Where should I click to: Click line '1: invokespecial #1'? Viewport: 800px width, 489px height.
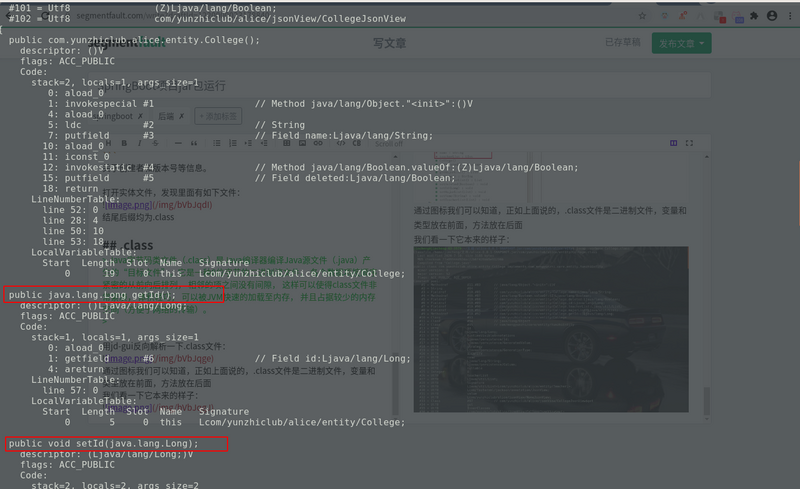(101, 104)
